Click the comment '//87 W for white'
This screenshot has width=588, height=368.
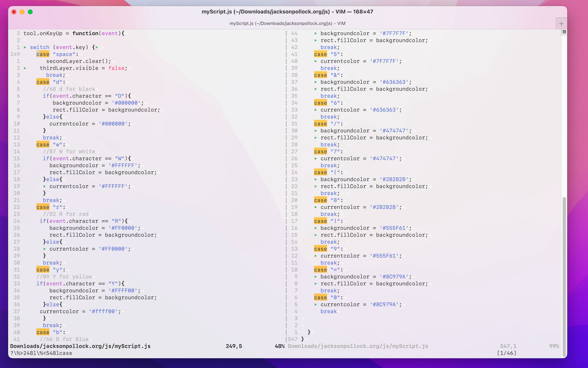69,151
